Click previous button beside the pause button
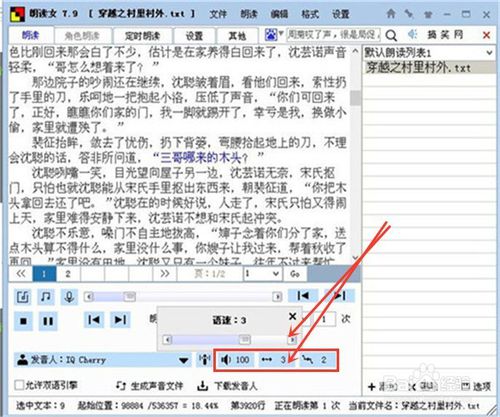Image resolution: width=500 pixels, height=417 pixels. point(94,320)
